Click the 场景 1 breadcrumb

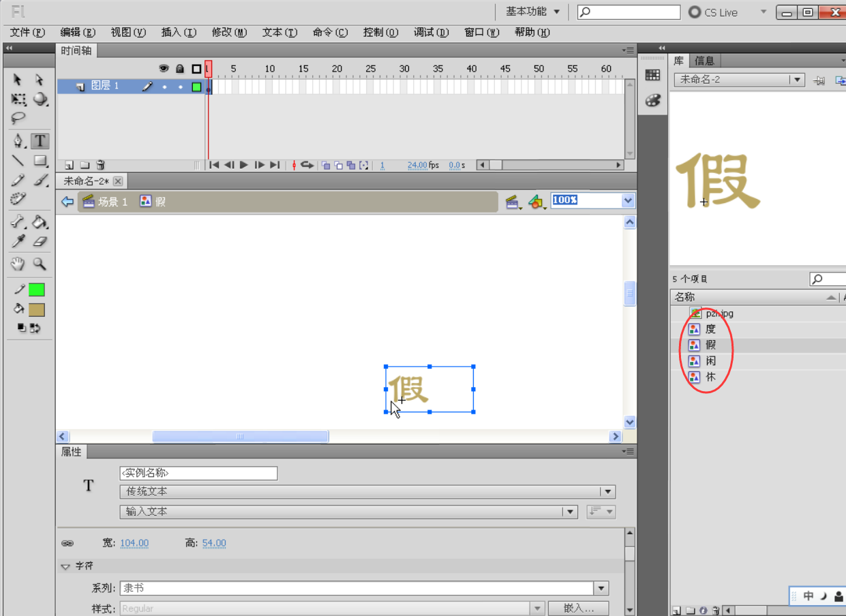click(105, 202)
